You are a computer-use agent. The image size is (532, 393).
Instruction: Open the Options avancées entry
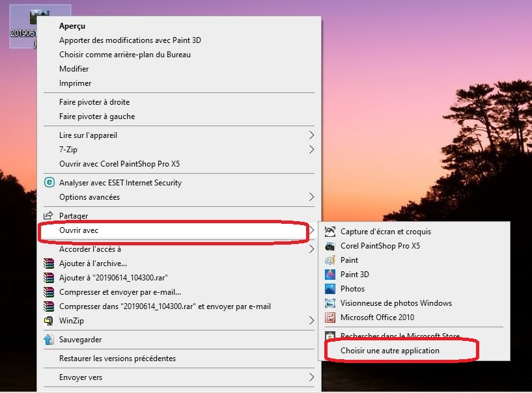(x=179, y=197)
